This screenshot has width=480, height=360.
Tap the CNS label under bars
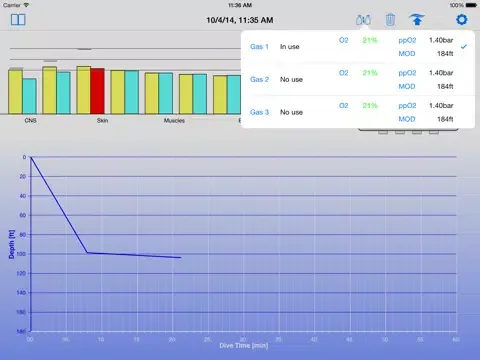click(x=30, y=120)
